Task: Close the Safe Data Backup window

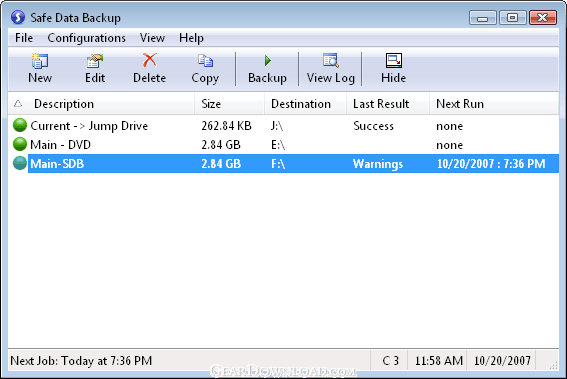Action: tap(543, 17)
